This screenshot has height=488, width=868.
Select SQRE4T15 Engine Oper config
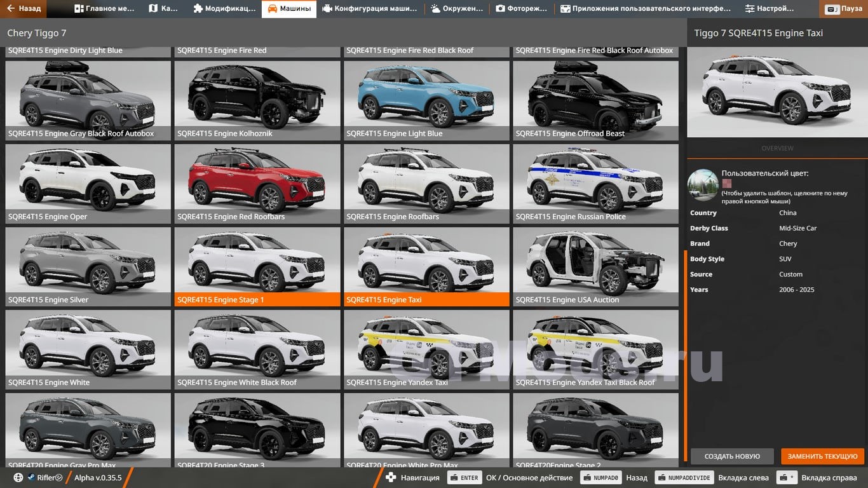88,184
